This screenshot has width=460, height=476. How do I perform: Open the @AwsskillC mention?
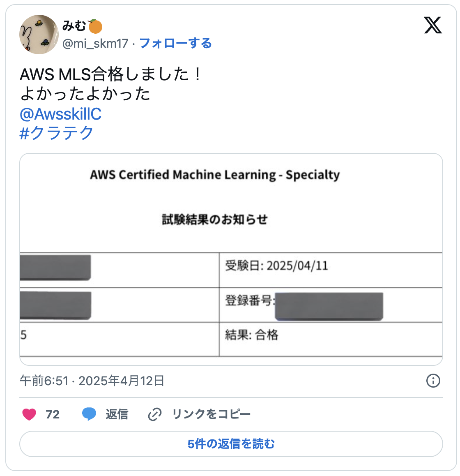click(60, 114)
